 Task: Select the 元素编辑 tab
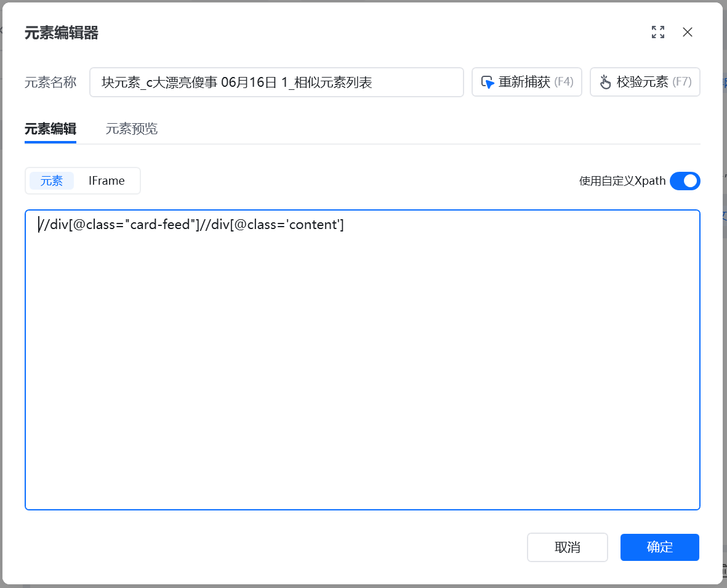(50, 129)
